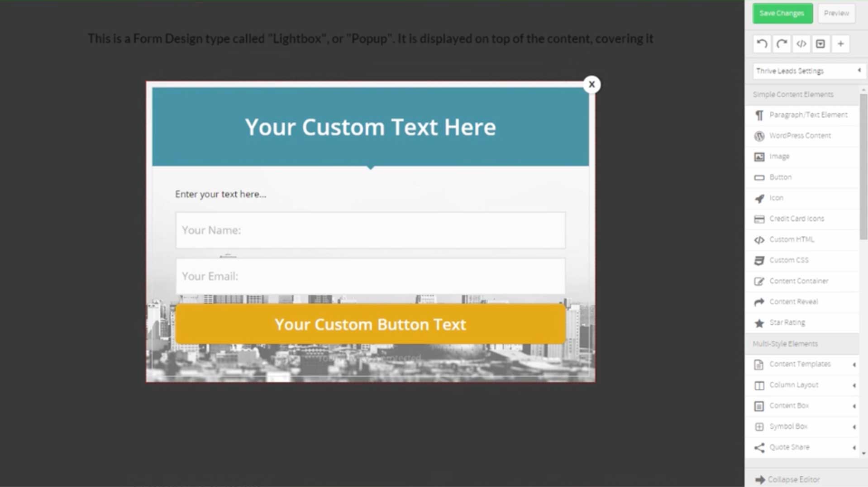Select the Credit Card Icons element
This screenshot has width=868, height=487.
(x=796, y=219)
